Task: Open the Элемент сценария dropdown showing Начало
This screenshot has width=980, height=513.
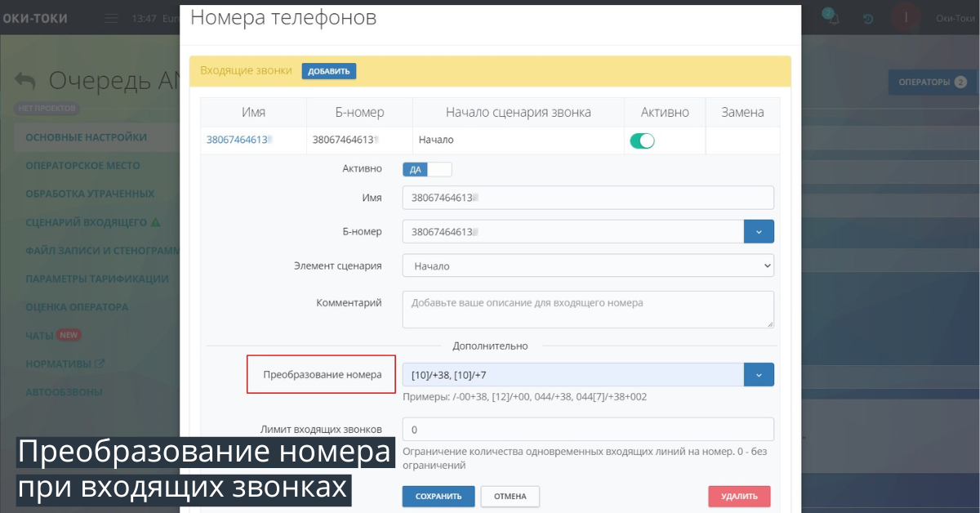Action: click(588, 265)
